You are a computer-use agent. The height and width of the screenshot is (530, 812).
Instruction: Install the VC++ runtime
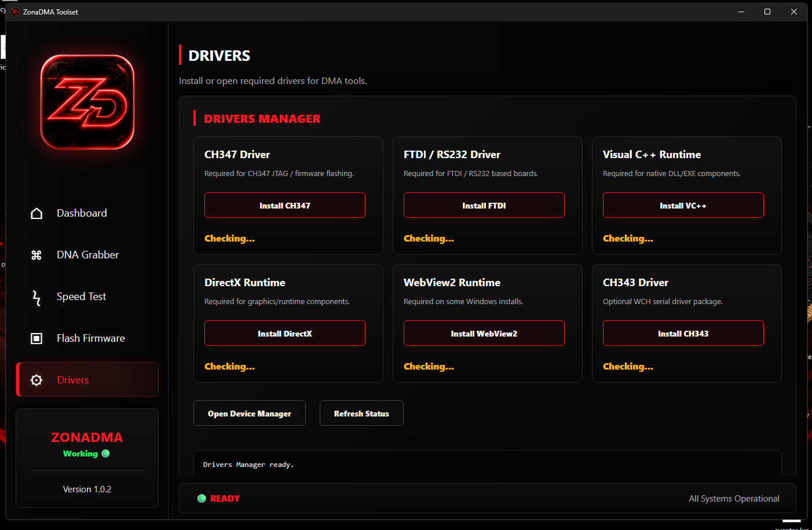[683, 205]
